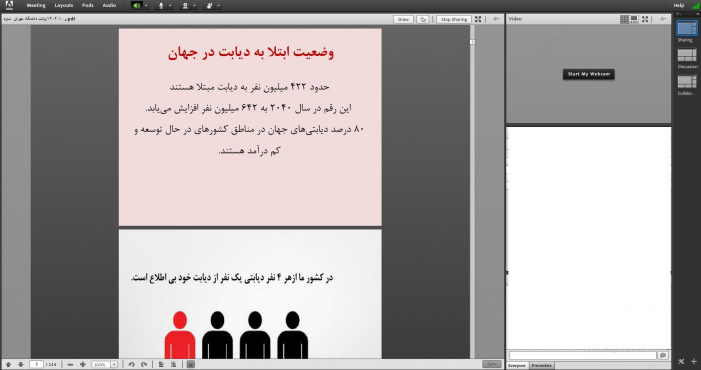Screen dimensions: 701x370
Task: Click the green connection status indicator
Action: coord(696,5)
